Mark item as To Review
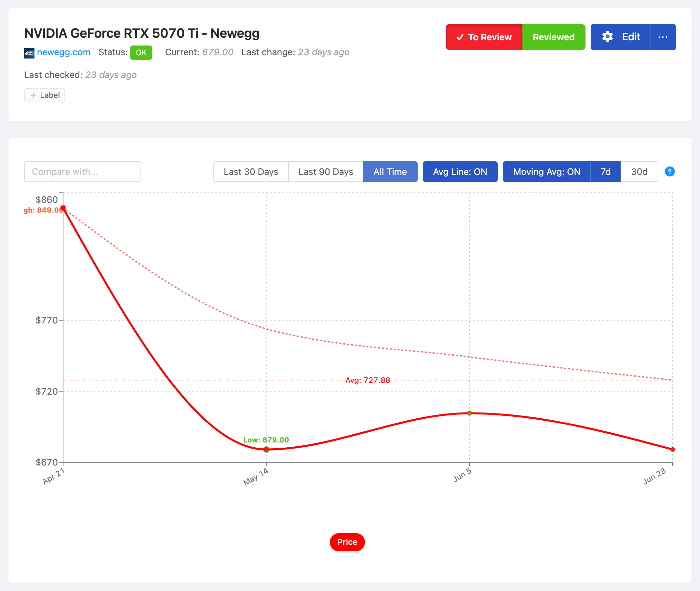The image size is (700, 591). click(484, 37)
